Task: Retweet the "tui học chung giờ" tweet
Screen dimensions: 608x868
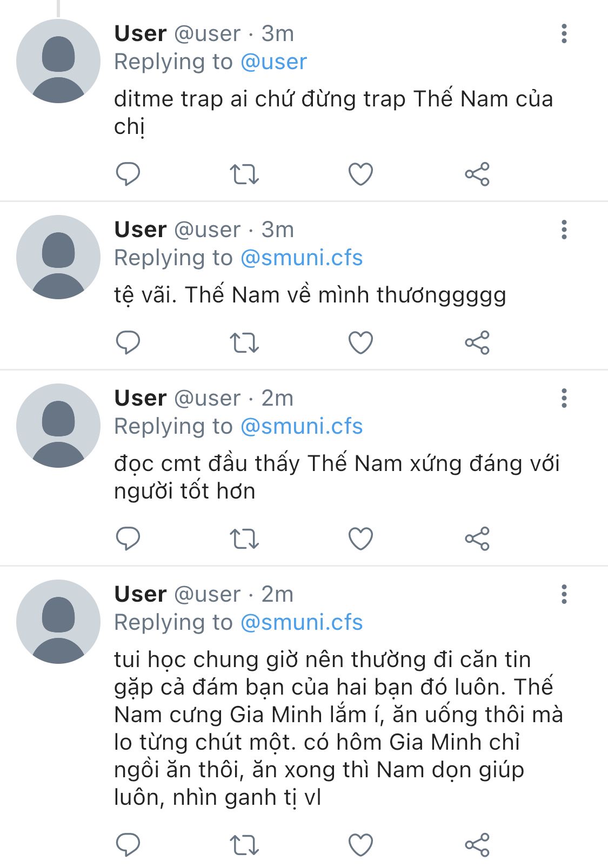Action: point(244,845)
